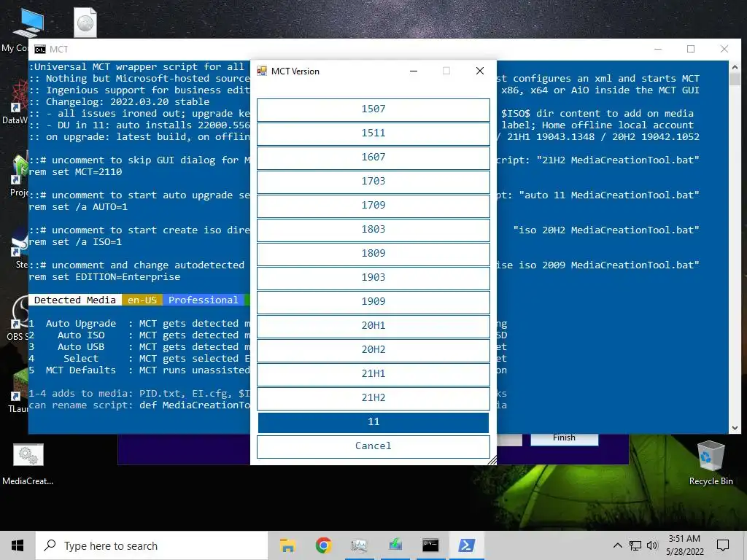747x560 pixels.
Task: Click the 'en-US' language tag in console
Action: [142, 300]
